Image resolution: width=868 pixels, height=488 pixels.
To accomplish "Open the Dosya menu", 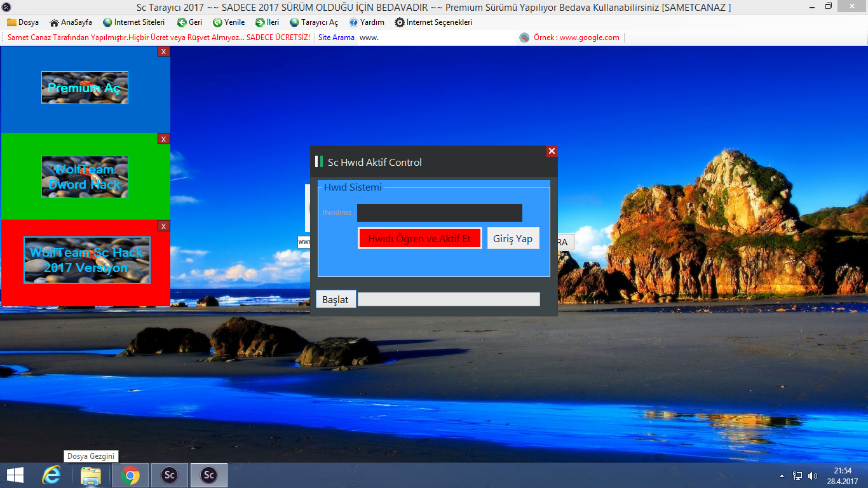I will [23, 22].
